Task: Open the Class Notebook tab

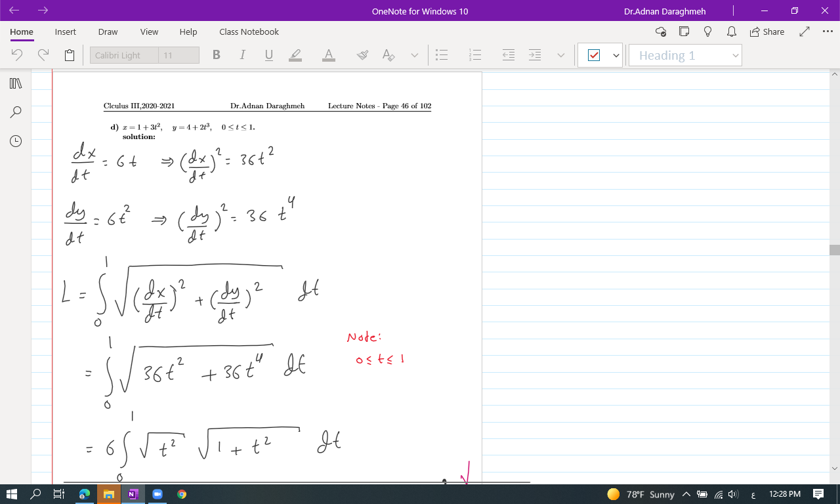Action: coord(249,31)
